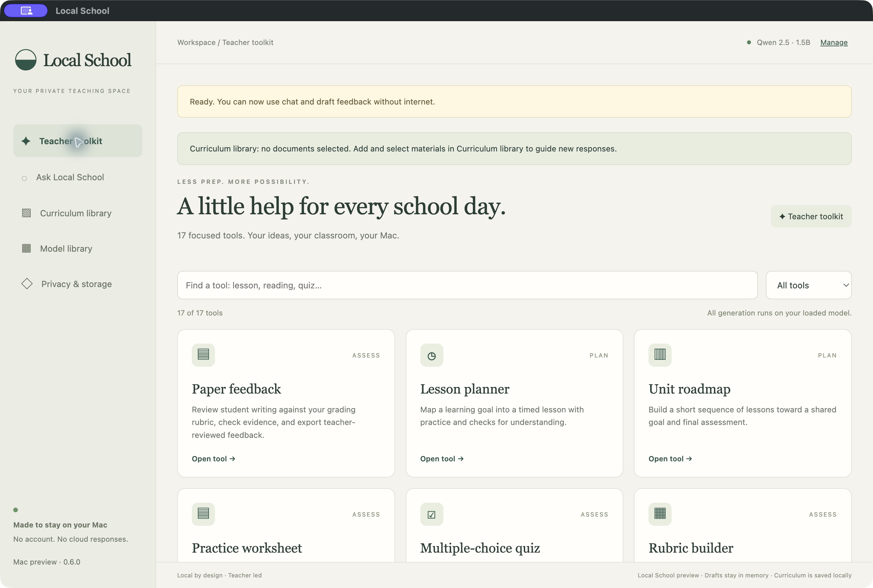This screenshot has height=588, width=873.
Task: Open Teacher toolkit in the sidebar
Action: tap(78, 141)
